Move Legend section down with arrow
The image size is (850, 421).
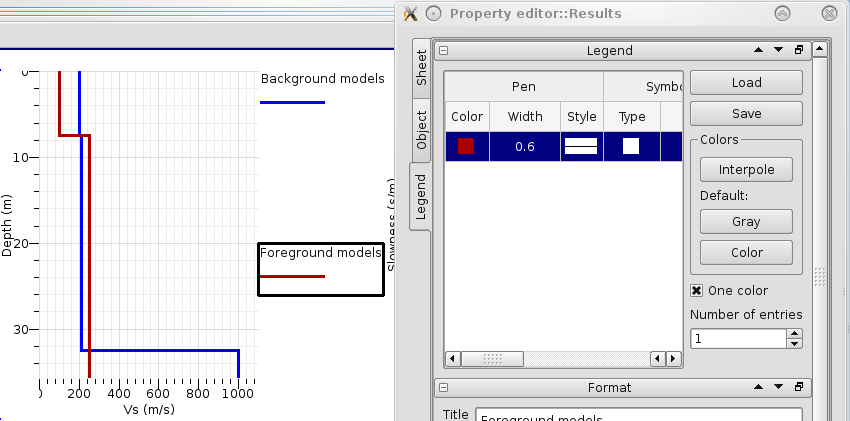coord(779,50)
